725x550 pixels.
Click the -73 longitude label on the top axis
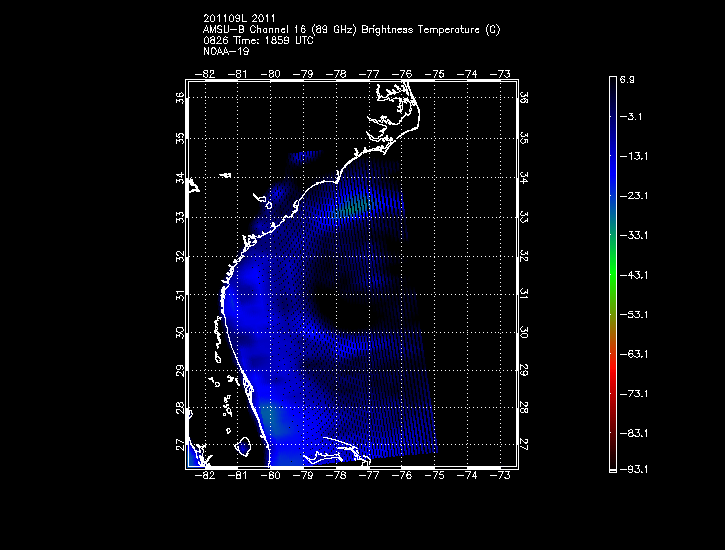tap(500, 74)
